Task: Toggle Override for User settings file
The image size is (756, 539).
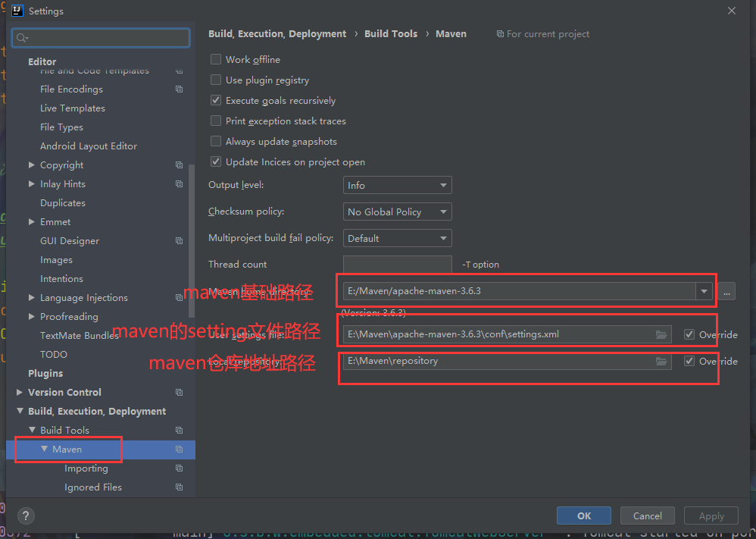Action: coord(689,334)
